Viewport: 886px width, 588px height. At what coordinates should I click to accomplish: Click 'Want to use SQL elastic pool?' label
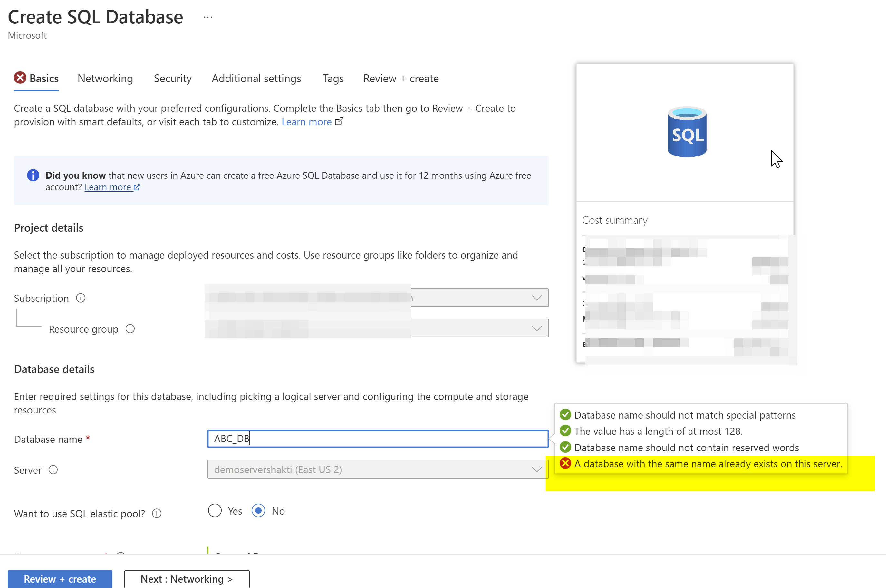80,514
